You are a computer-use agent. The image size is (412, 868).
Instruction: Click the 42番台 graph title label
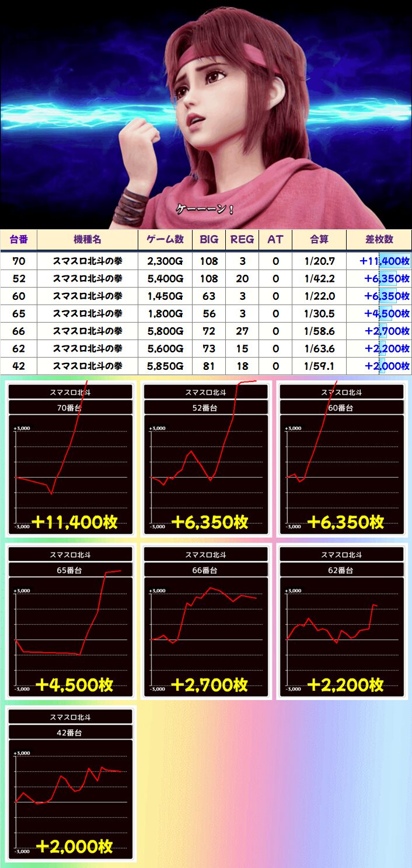(71, 733)
